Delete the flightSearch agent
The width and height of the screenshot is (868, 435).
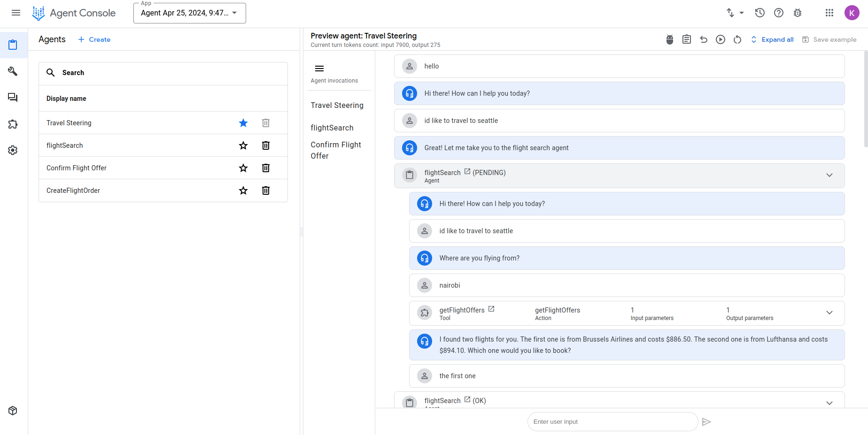[266, 145]
